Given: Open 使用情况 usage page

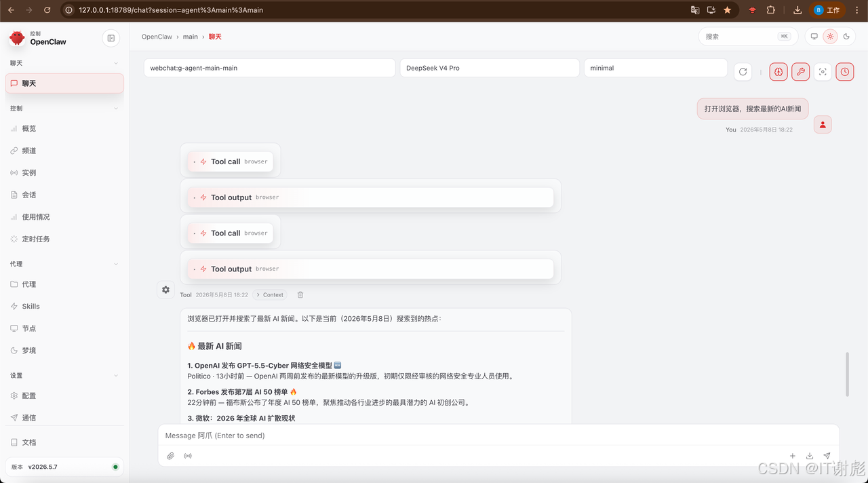Looking at the screenshot, I should [64, 217].
